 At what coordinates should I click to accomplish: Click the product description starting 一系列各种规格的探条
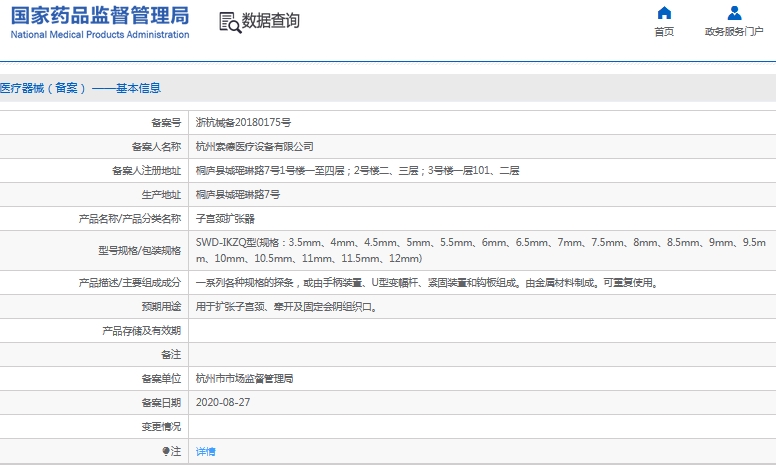point(428,283)
